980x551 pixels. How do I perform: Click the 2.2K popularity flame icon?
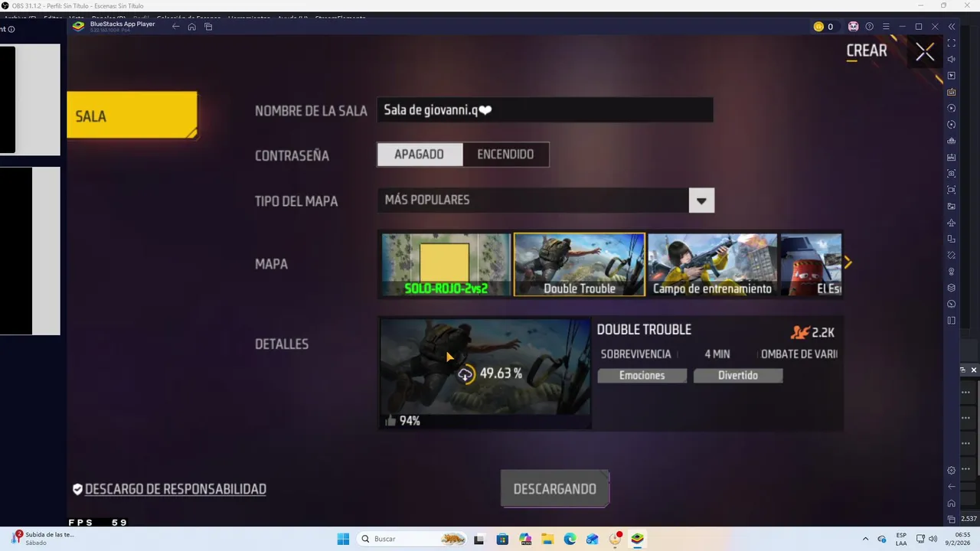coord(801,332)
